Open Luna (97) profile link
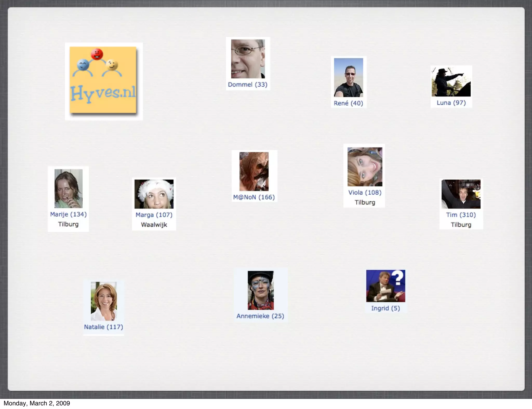 pyautogui.click(x=451, y=103)
